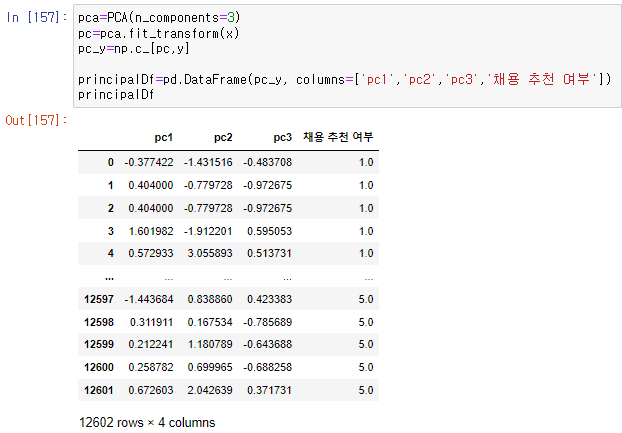Viewport: 622px width, 433px height.
Task: Select pc3 value -0.643688
Action: (267, 344)
